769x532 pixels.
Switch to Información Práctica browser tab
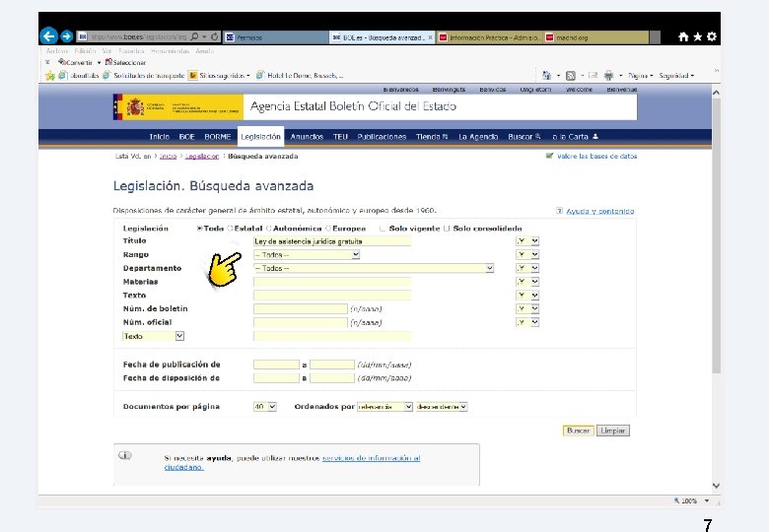click(489, 37)
